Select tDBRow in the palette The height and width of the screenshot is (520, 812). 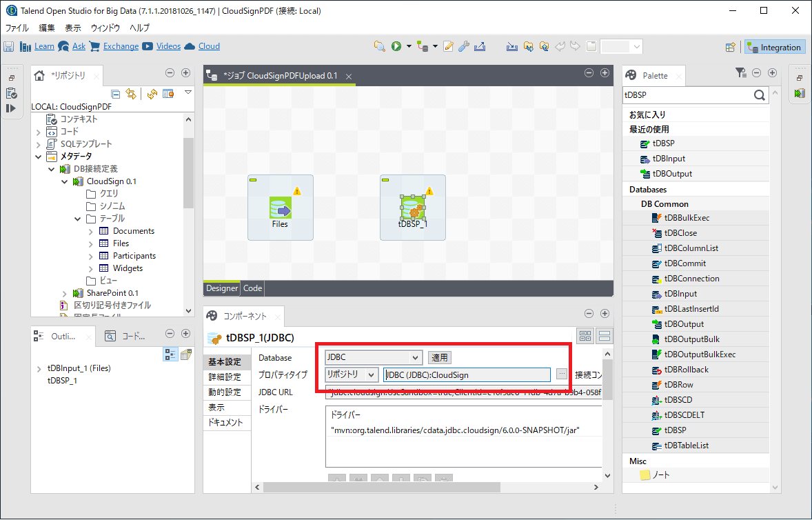(678, 384)
